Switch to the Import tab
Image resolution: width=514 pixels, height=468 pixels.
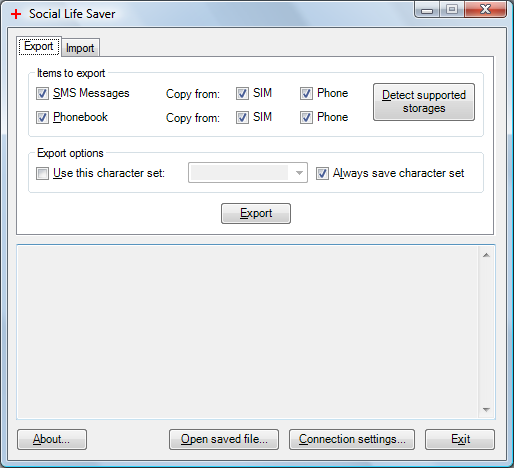(x=80, y=48)
